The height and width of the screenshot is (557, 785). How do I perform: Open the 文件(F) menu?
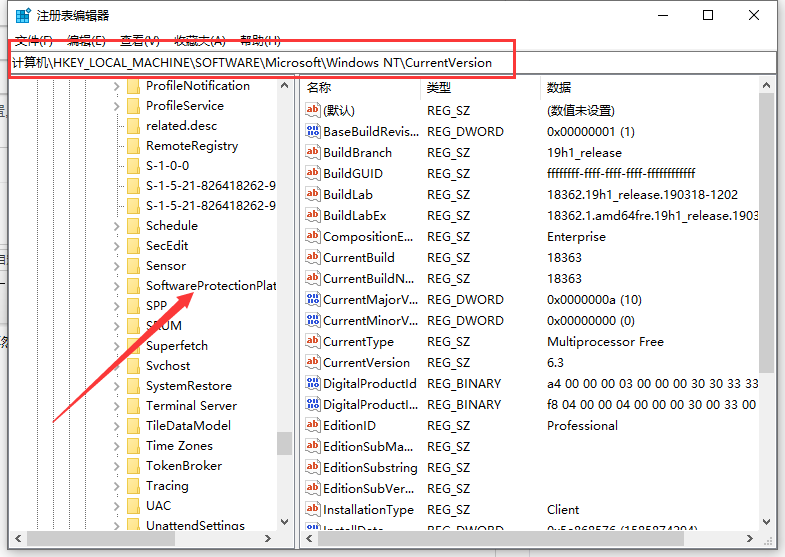tap(33, 40)
